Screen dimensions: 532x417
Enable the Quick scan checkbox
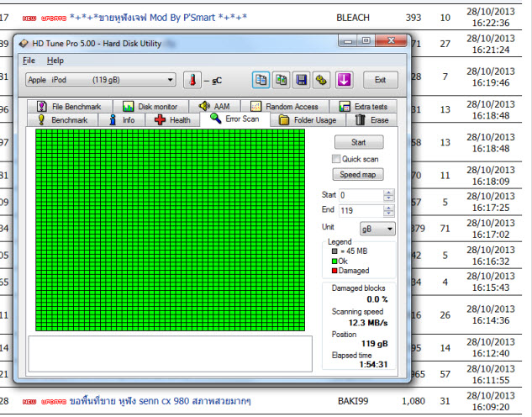click(337, 159)
